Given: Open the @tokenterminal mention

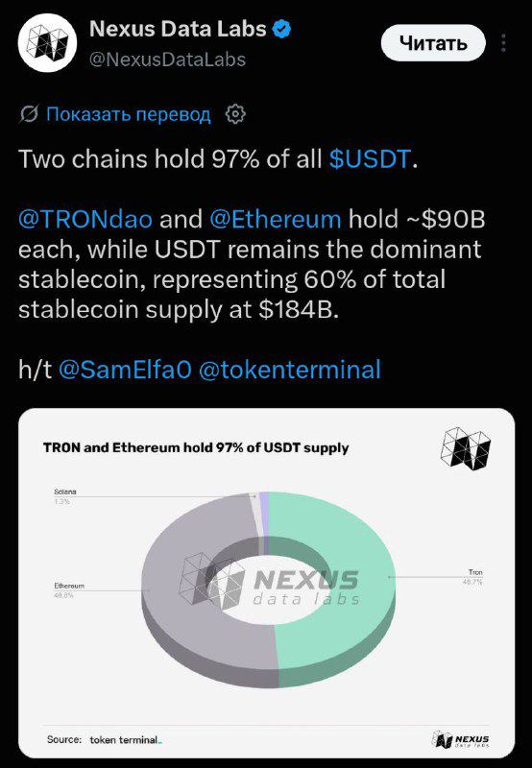Looking at the screenshot, I should [289, 370].
